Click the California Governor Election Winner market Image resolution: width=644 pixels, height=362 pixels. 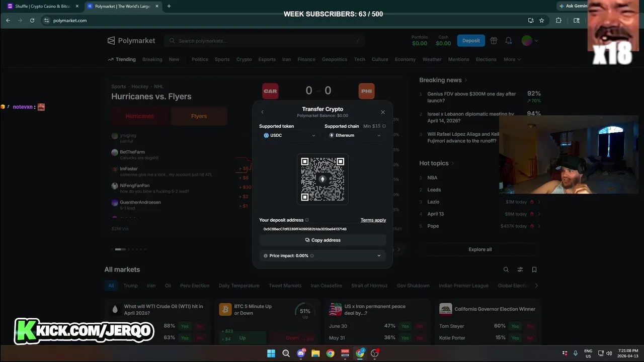(x=495, y=309)
